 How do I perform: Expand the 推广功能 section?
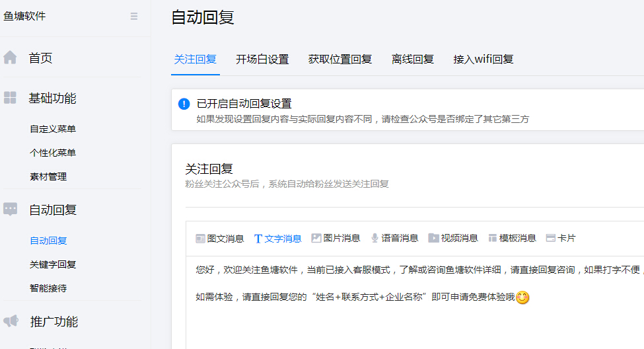click(54, 321)
